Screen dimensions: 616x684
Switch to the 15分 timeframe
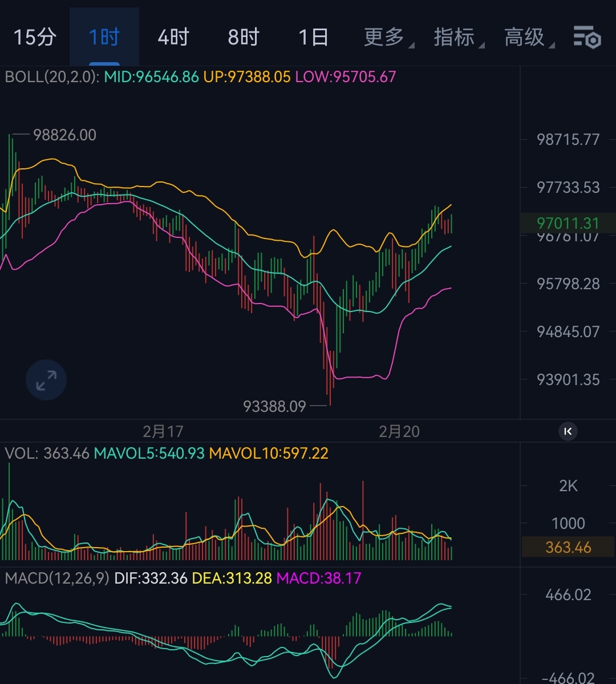[35, 38]
